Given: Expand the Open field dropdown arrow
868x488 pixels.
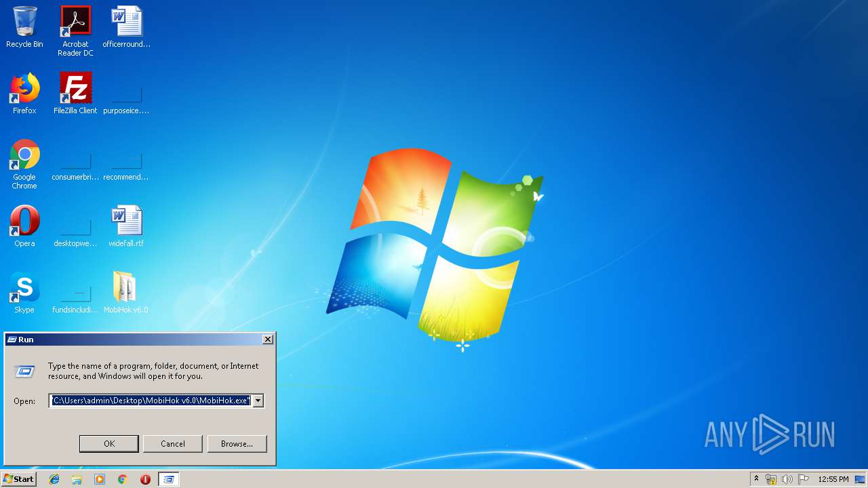Looking at the screenshot, I should [x=258, y=401].
